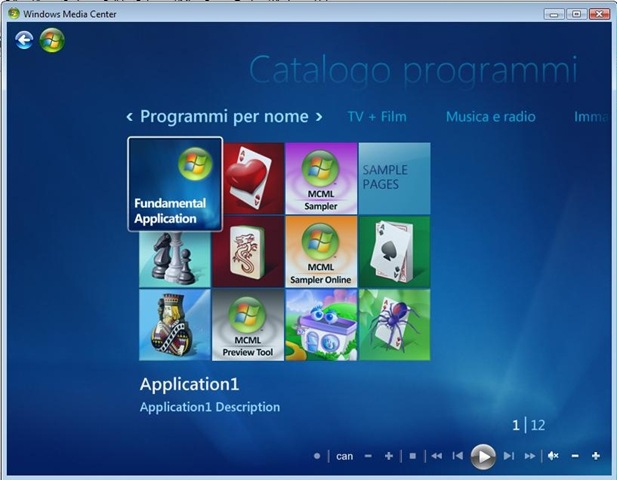Click the record button in transport bar
This screenshot has height=480, width=617.
(317, 456)
